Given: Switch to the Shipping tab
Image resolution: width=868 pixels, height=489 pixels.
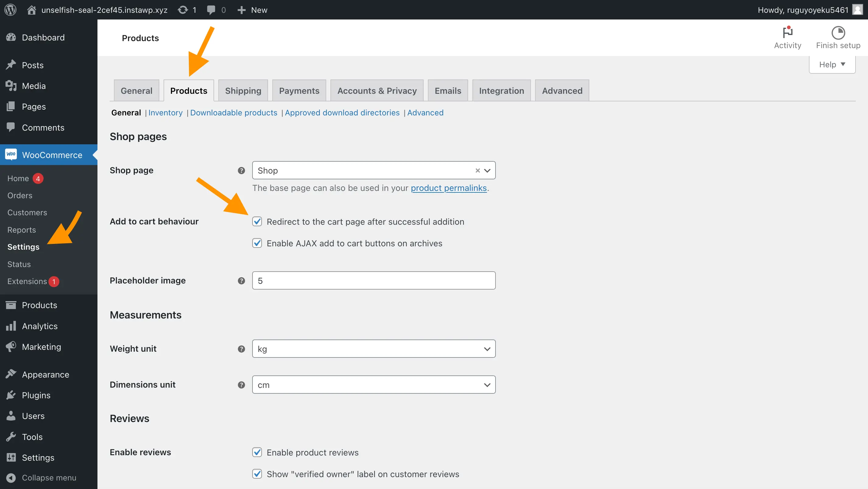Looking at the screenshot, I should click(243, 90).
